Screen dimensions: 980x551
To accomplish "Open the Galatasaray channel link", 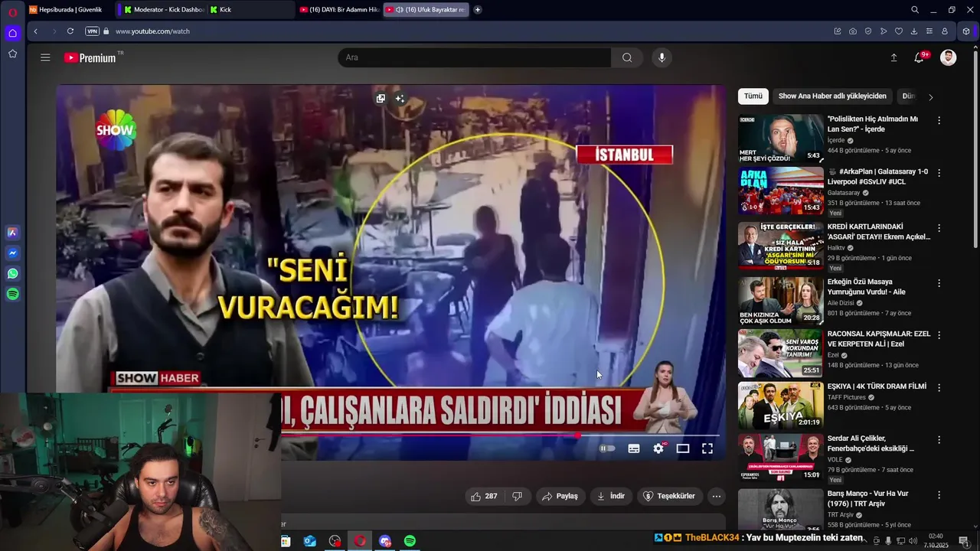I will click(x=844, y=193).
